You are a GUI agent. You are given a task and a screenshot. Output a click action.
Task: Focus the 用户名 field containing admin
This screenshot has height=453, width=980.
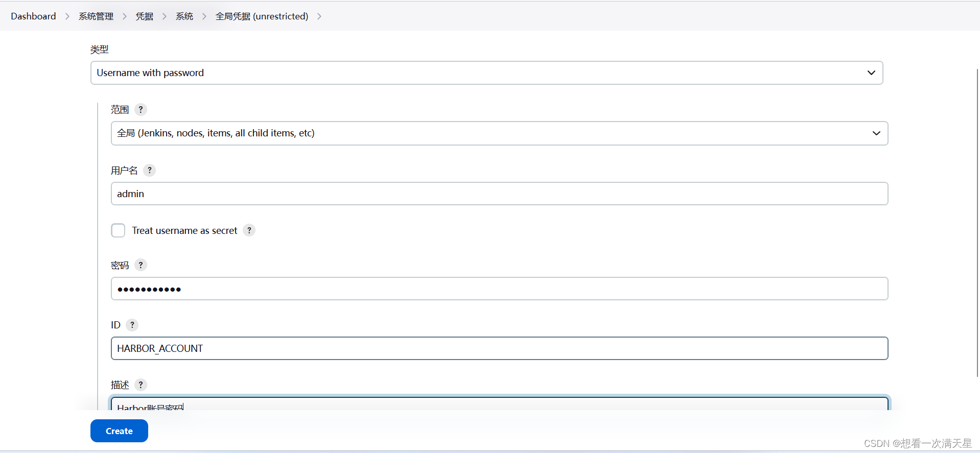499,194
